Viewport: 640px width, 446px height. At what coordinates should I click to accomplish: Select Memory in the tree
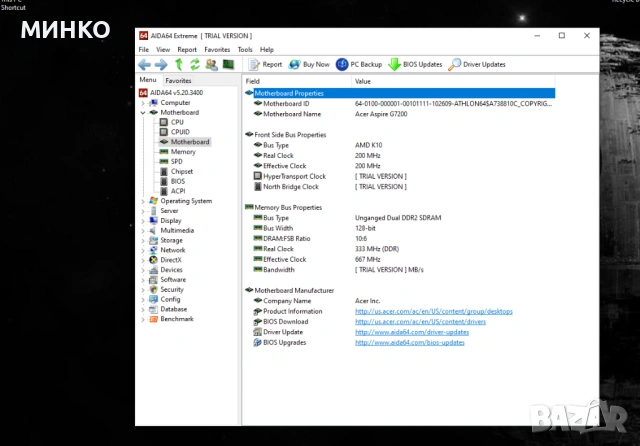pos(183,152)
